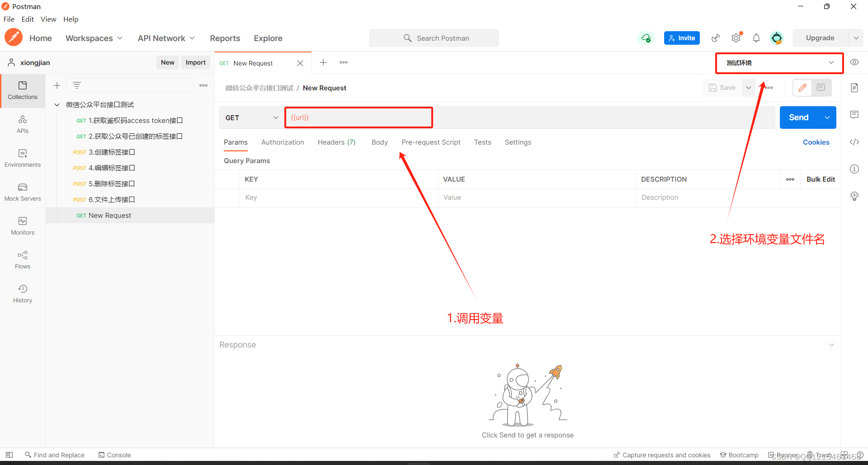The height and width of the screenshot is (465, 868).
Task: Open collections panel more options dots
Action: (203, 85)
